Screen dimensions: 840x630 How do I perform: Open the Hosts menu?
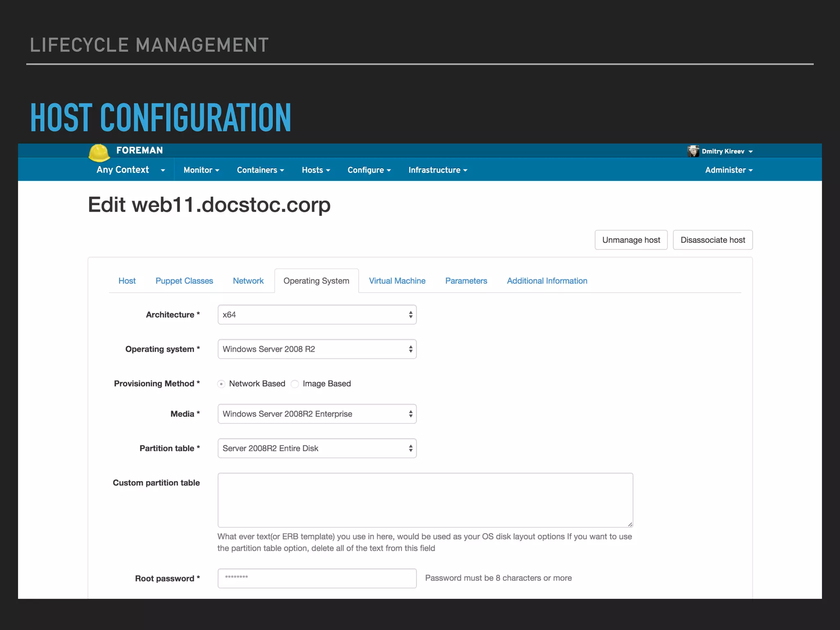pos(316,170)
